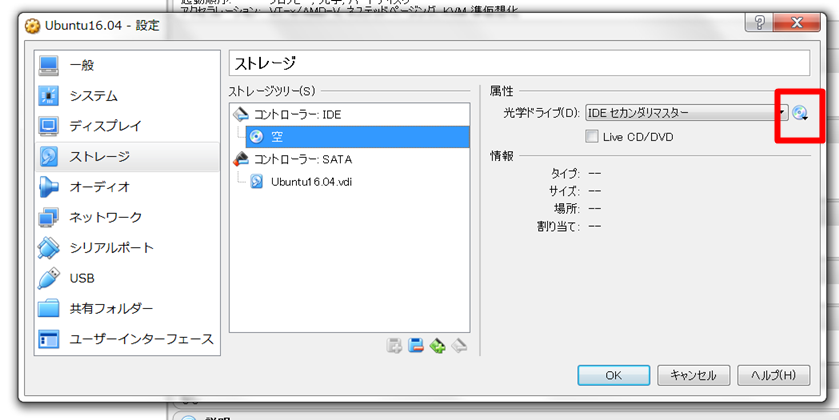Open the 一般 settings category
This screenshot has height=420, width=839.
[127, 66]
